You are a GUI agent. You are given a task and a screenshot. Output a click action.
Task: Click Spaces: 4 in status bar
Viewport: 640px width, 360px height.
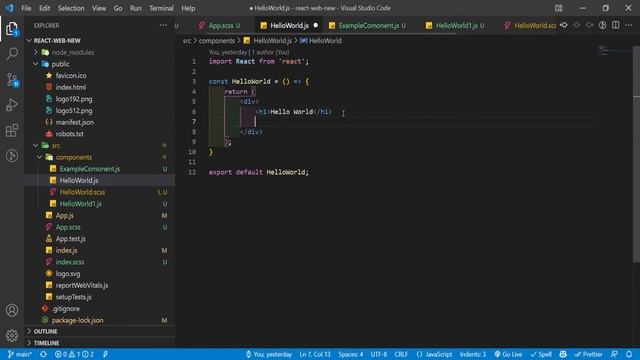[351, 354]
